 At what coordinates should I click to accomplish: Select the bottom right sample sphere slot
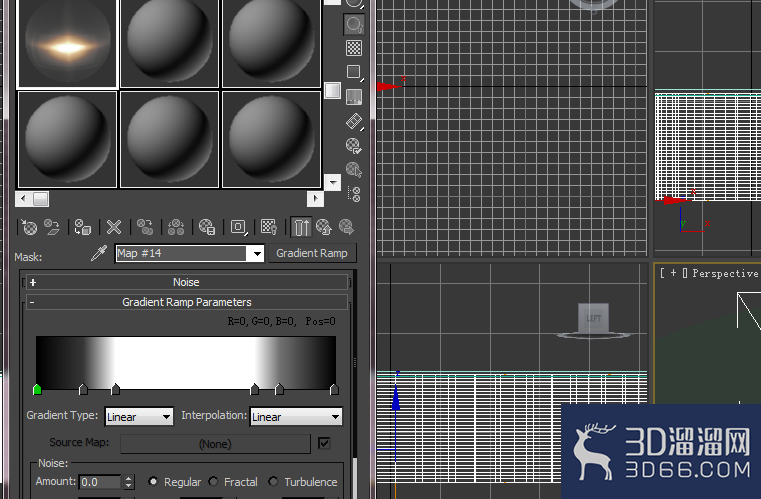[x=271, y=139]
